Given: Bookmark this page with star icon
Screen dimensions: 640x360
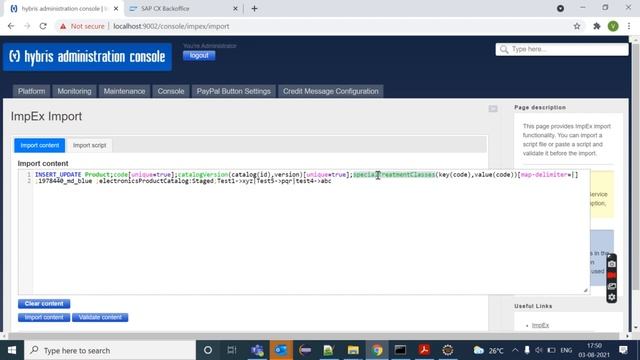Looking at the screenshot, I should (577, 26).
